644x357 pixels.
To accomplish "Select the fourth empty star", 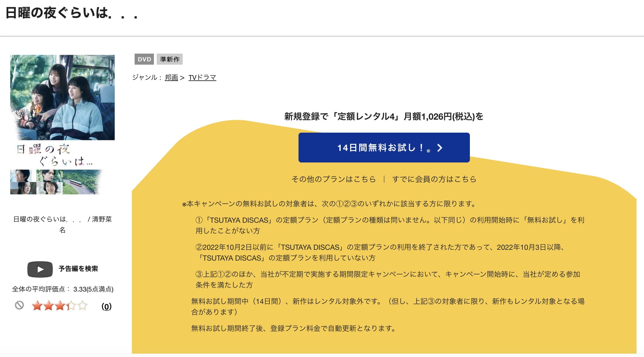I will coord(72,306).
